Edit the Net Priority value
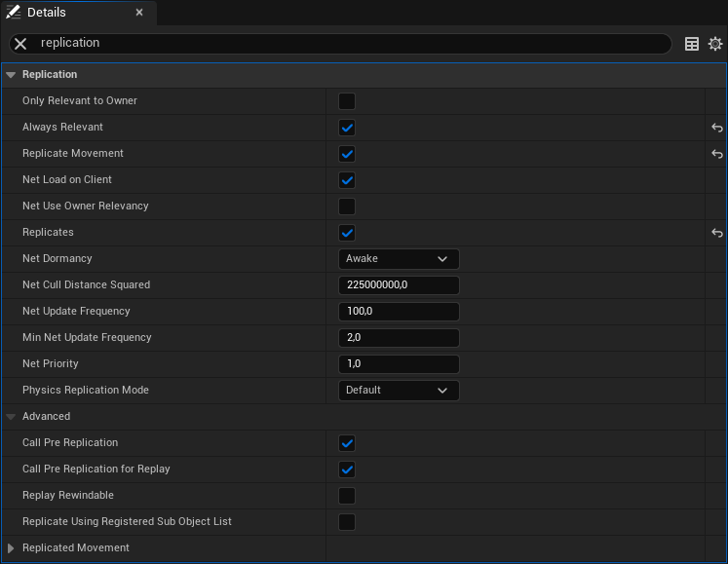Viewport: 728px width, 564px height. 399,364
